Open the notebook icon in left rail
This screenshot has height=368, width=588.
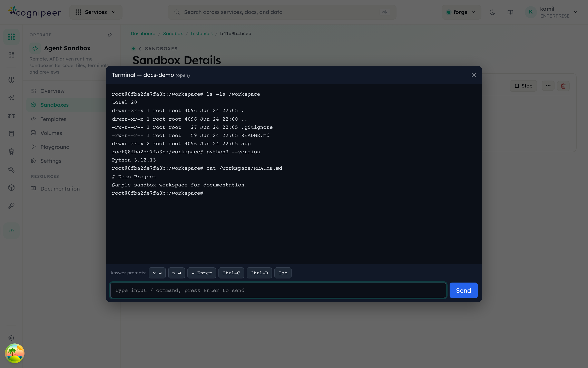[11, 134]
